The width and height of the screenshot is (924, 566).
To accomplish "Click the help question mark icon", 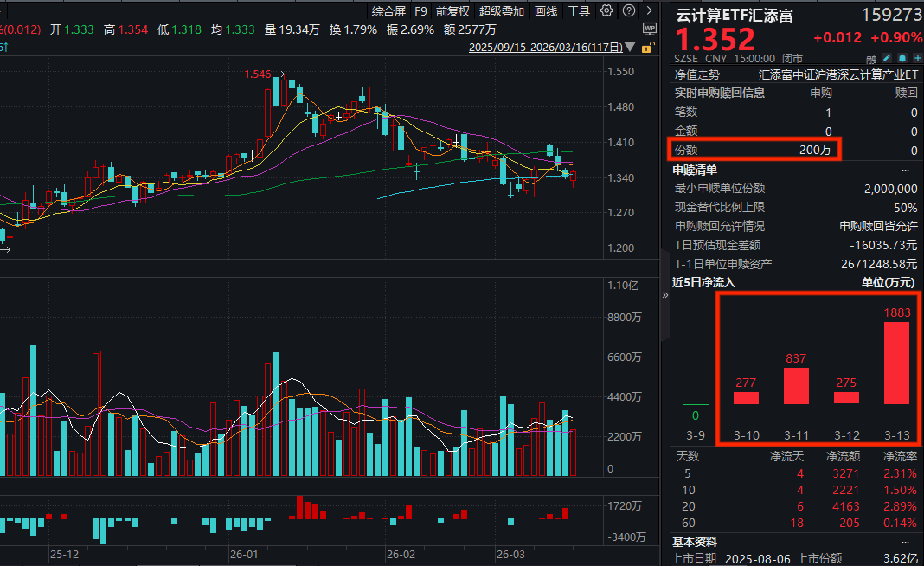I will 628,11.
